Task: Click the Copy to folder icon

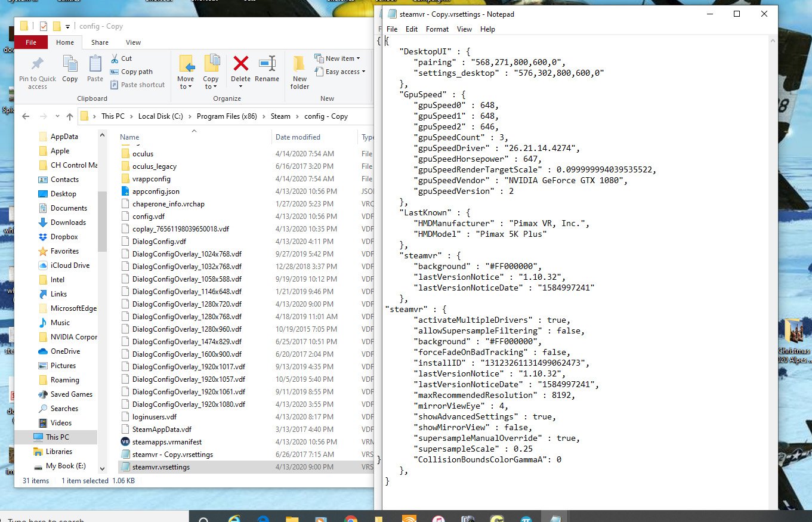Action: (211, 64)
